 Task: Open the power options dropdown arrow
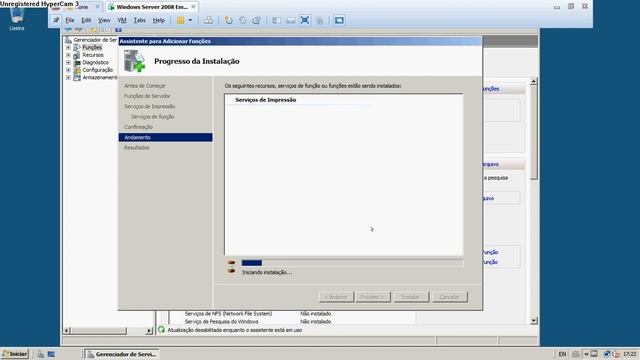click(190, 20)
